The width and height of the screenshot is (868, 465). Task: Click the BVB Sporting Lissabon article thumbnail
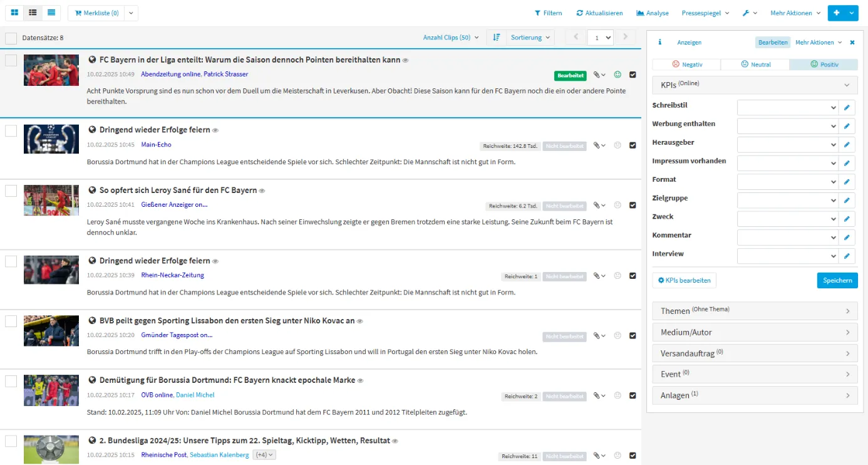click(51, 330)
